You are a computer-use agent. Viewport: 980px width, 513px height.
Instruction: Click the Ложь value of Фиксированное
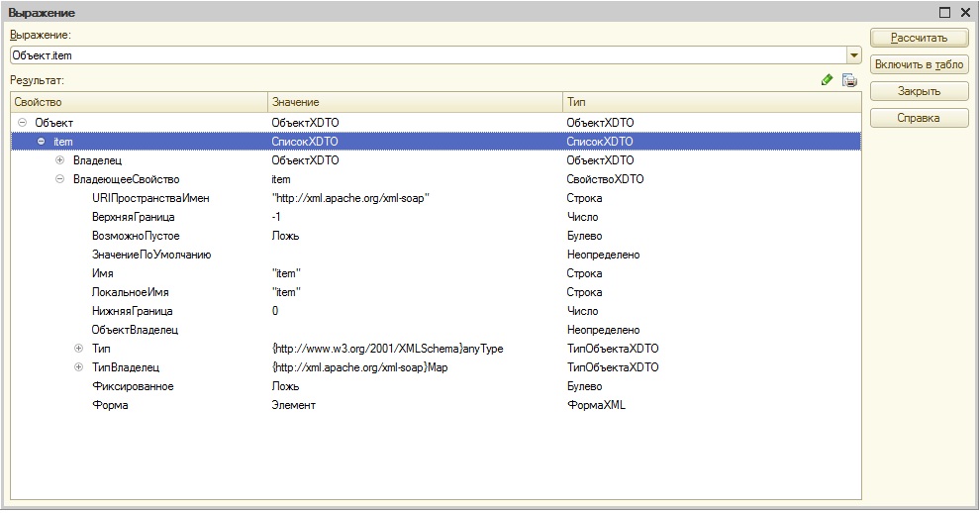(x=286, y=386)
